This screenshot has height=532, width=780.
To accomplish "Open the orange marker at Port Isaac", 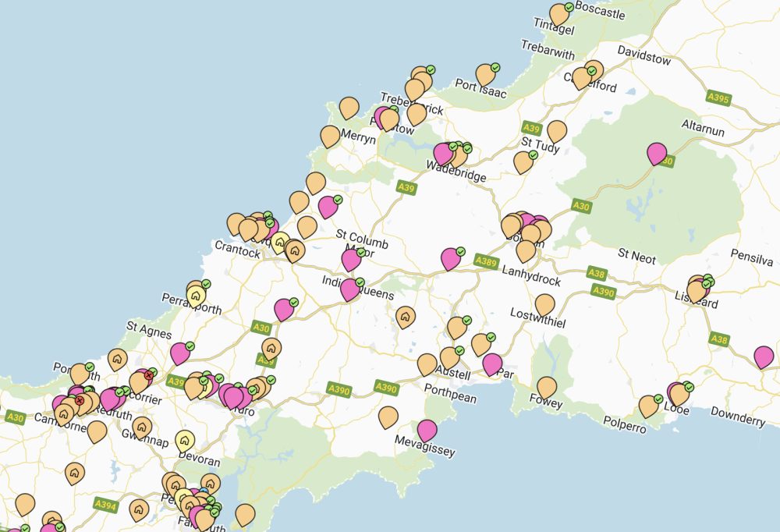I will point(486,73).
